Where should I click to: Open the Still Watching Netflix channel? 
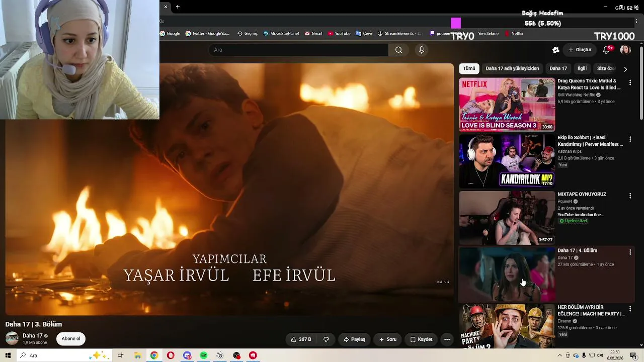pos(576,95)
